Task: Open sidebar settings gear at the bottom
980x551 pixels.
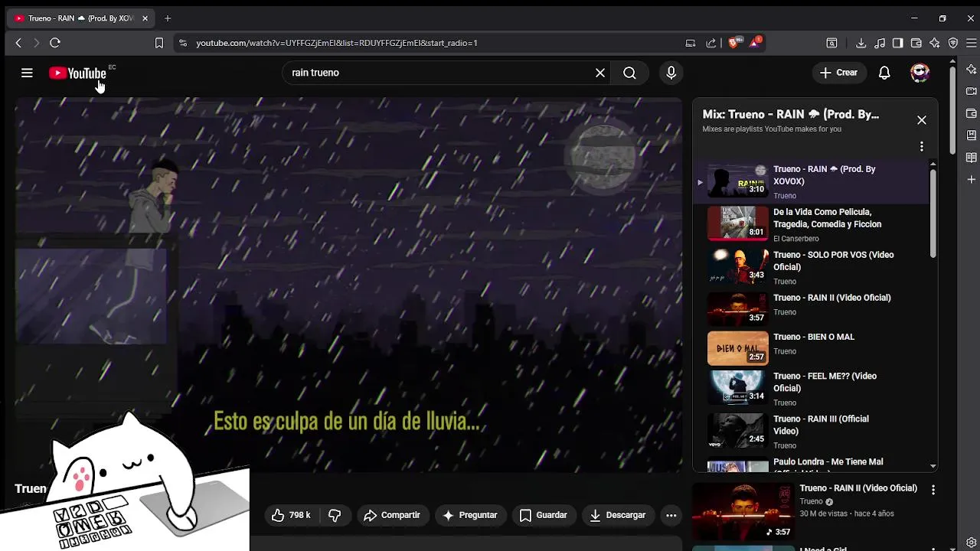Action: [x=972, y=543]
